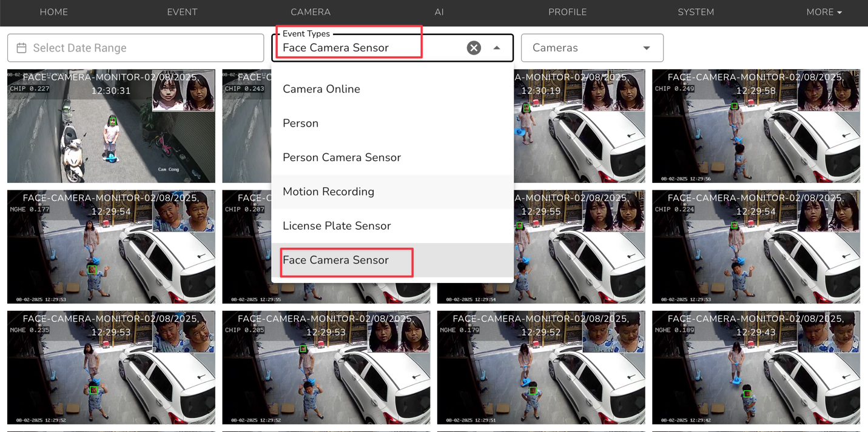The image size is (868, 432).
Task: Select Person Camera Sensor option
Action: pyautogui.click(x=341, y=158)
